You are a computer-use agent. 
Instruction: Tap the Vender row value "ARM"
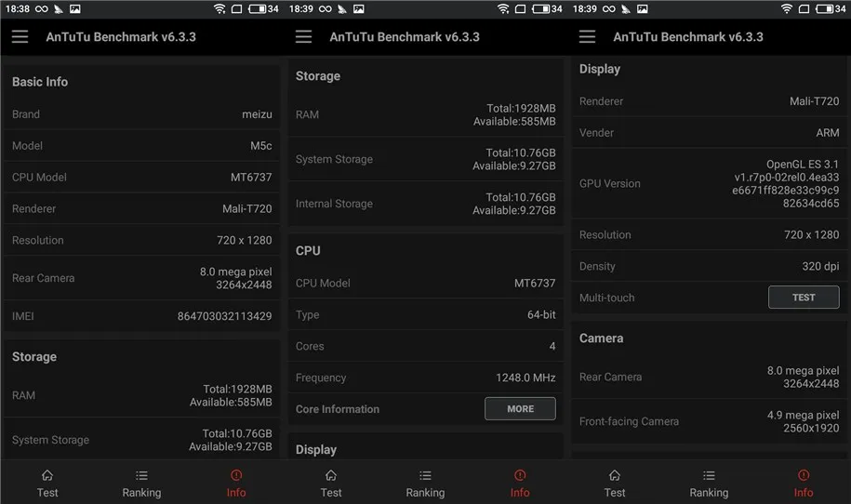tap(828, 133)
